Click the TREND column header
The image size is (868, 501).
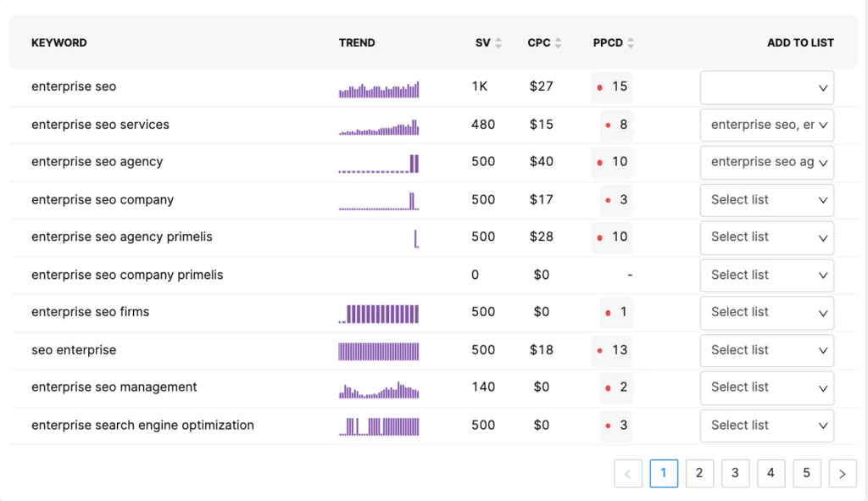[357, 42]
